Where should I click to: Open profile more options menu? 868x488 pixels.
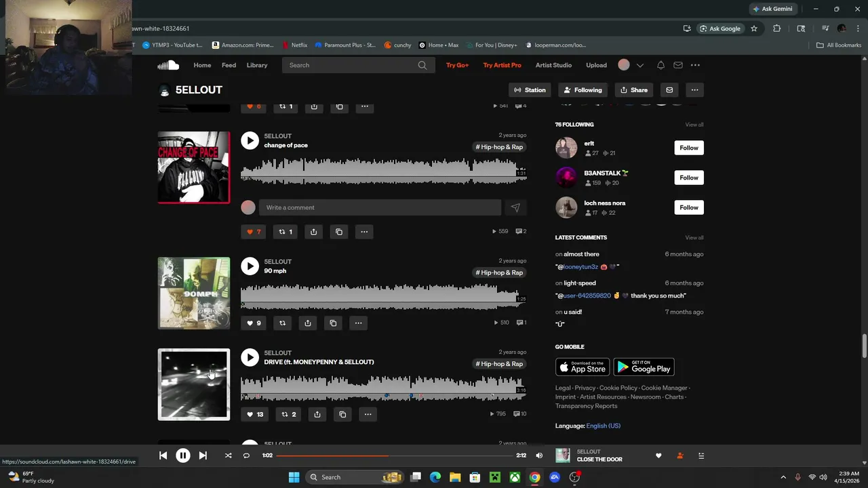coord(694,90)
